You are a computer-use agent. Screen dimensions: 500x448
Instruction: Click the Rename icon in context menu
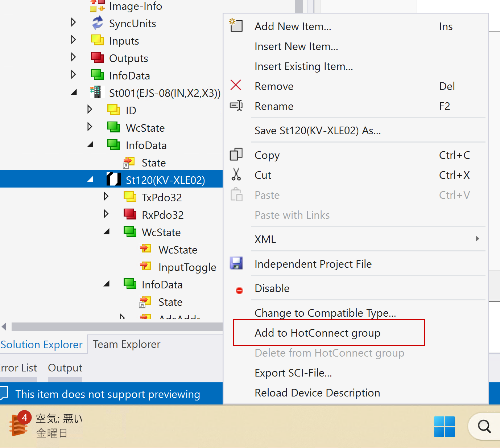click(236, 106)
